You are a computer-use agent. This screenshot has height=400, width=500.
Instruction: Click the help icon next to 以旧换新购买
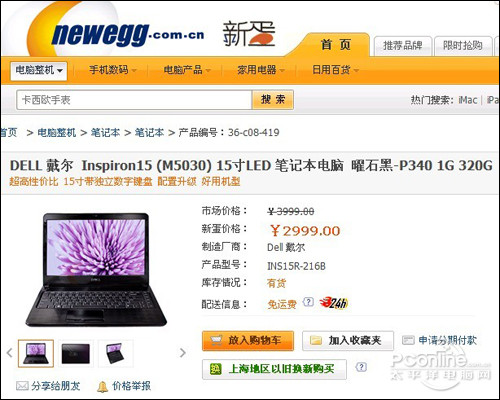pos(361,367)
